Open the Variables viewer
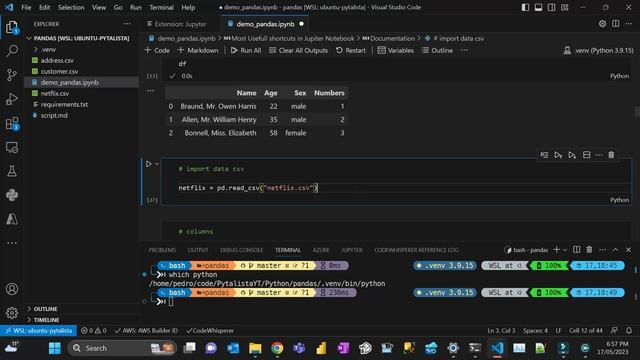 (x=396, y=50)
